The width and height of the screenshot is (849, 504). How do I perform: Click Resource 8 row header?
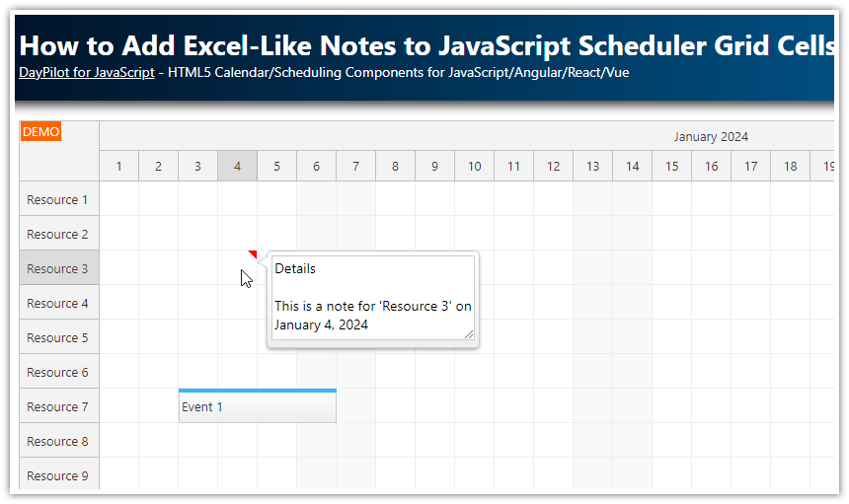58,441
